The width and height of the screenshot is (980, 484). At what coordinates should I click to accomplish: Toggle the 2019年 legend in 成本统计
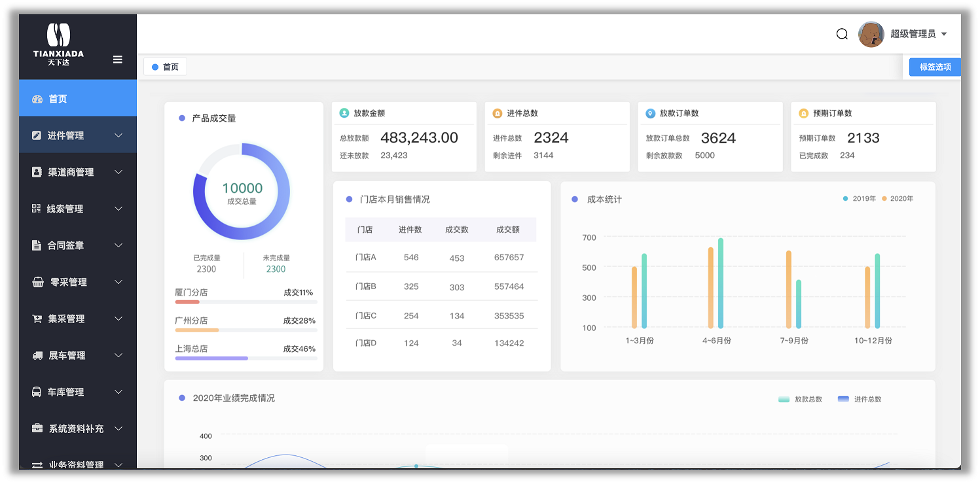tap(860, 199)
